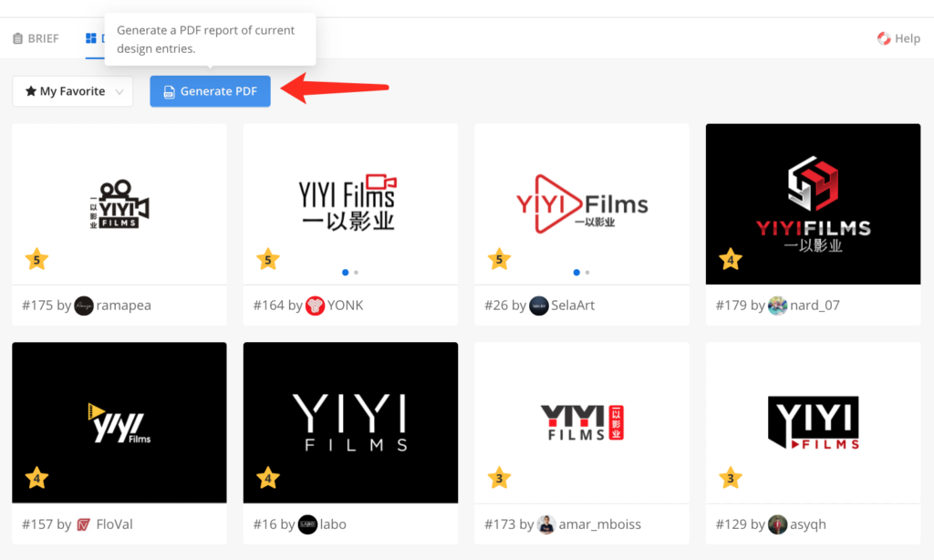Open design entry #129 thumbnail by asyqh
934x560 pixels.
(x=813, y=421)
